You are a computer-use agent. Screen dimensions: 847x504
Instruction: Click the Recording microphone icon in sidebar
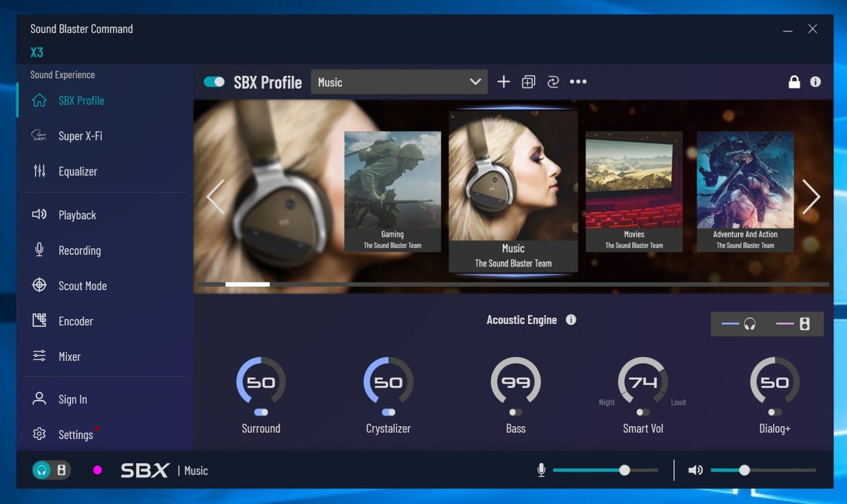[x=39, y=250]
